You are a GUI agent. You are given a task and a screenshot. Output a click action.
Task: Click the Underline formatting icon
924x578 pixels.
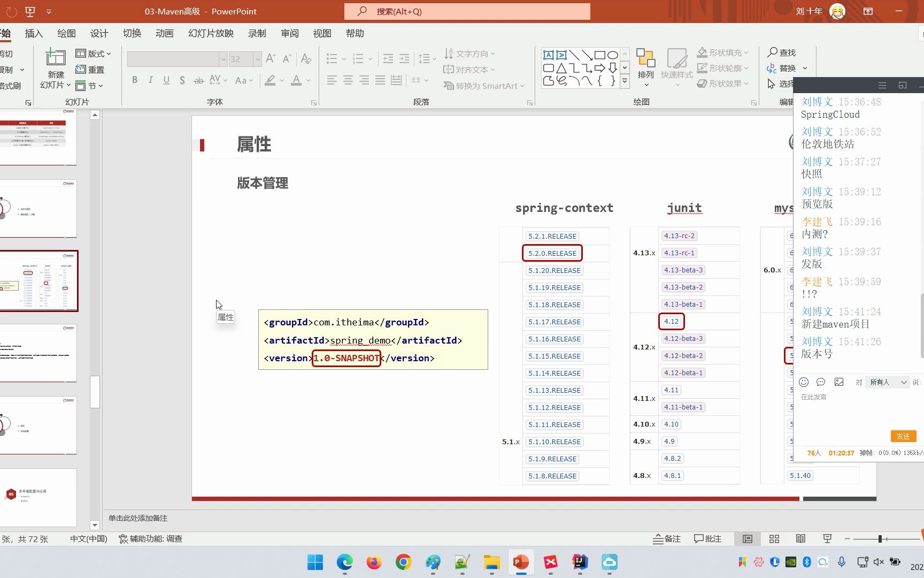(x=166, y=80)
